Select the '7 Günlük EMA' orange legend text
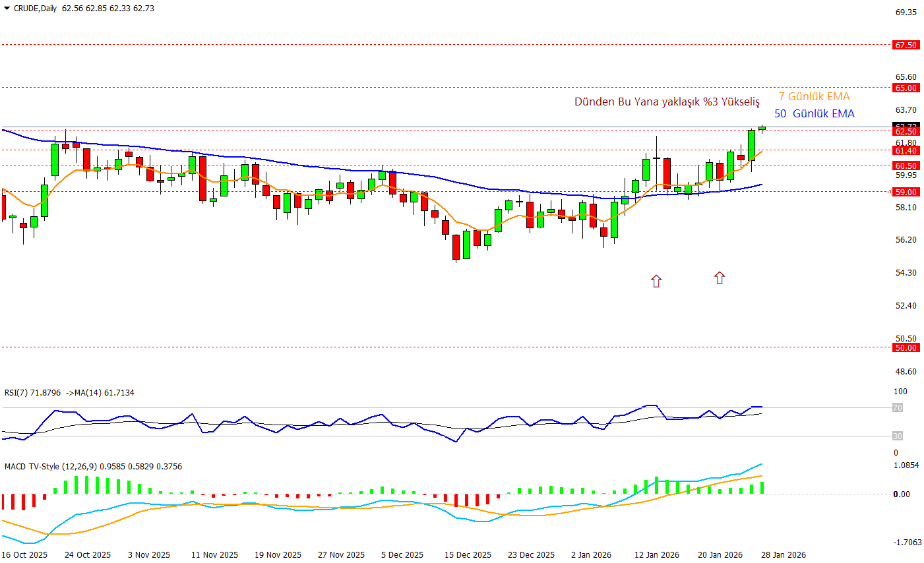 tap(814, 96)
